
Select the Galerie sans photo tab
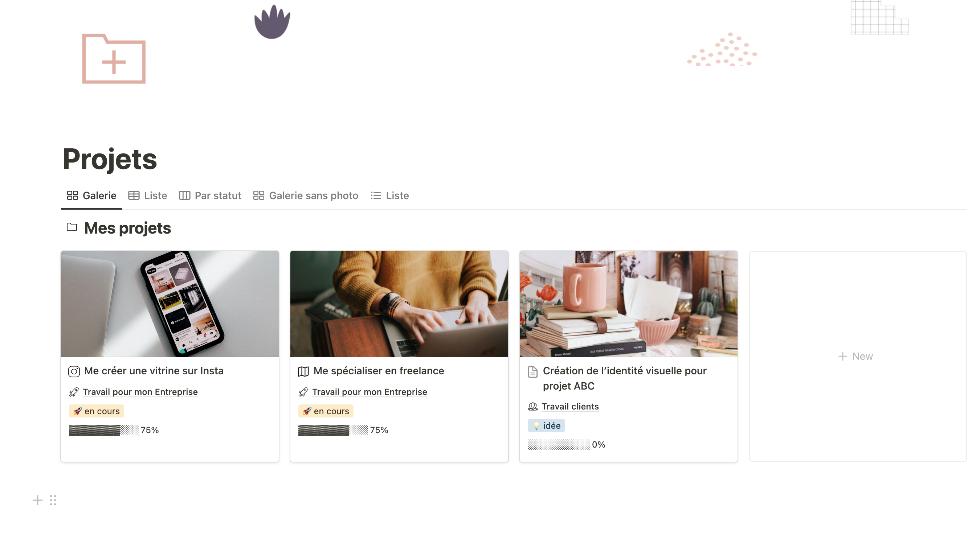point(306,196)
